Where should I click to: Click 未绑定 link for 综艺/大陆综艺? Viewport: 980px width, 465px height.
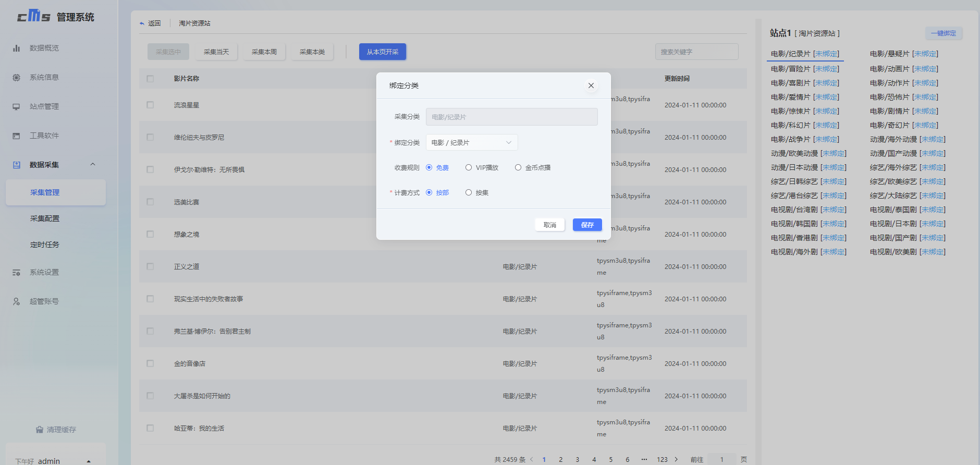[x=933, y=195]
